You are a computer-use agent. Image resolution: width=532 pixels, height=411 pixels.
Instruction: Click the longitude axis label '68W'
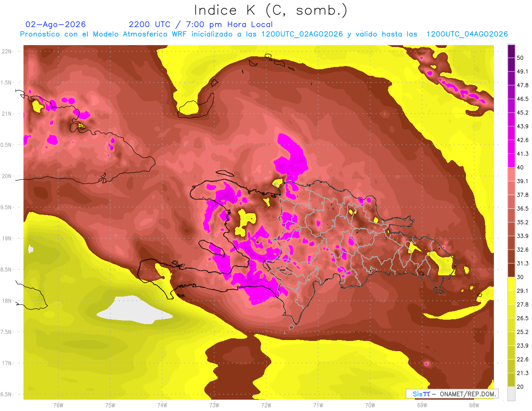(x=474, y=405)
